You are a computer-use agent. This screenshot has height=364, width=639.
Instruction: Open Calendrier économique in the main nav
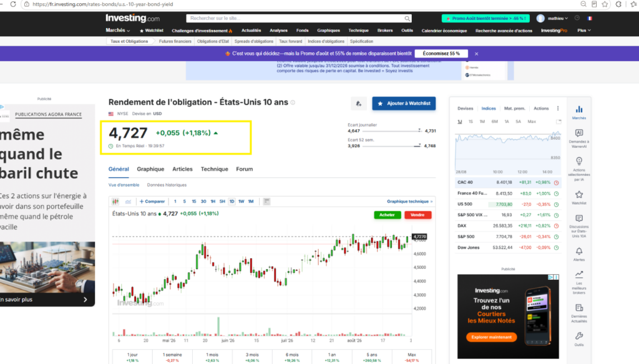444,31
